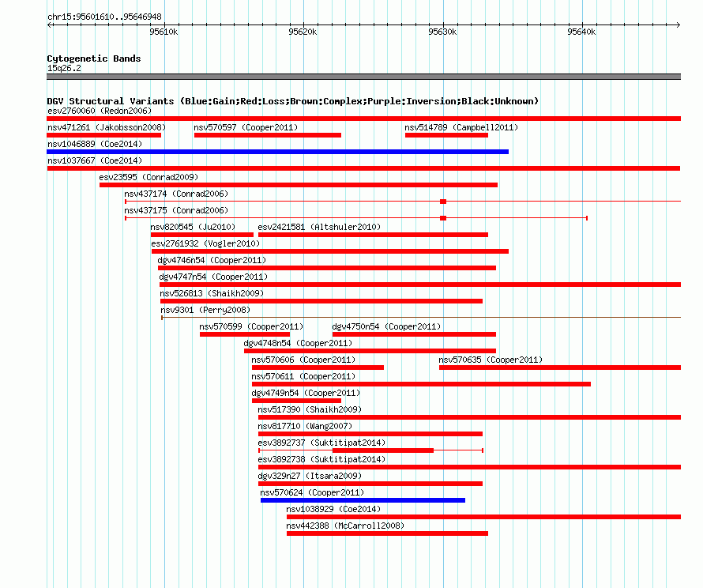Click the left arrow of the ruler

coord(49,24)
